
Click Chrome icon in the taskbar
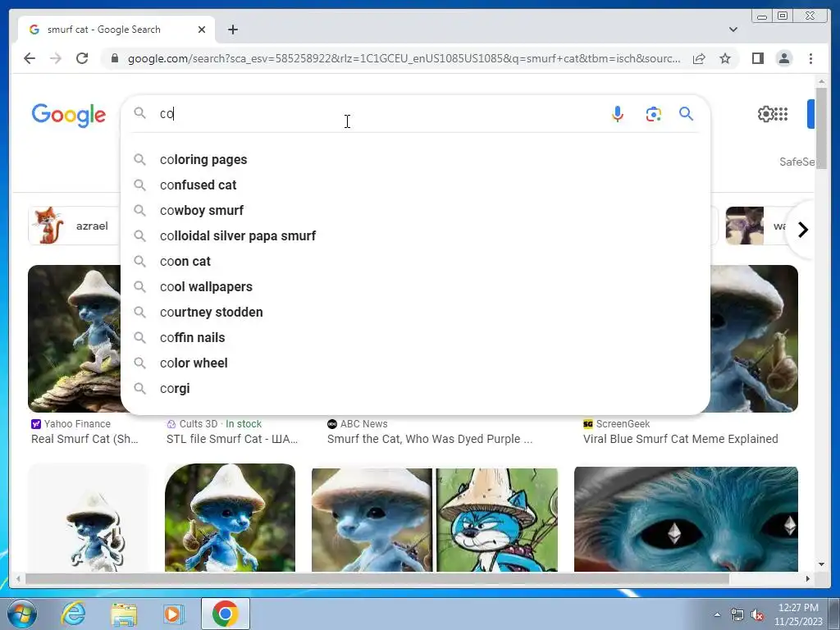click(225, 614)
